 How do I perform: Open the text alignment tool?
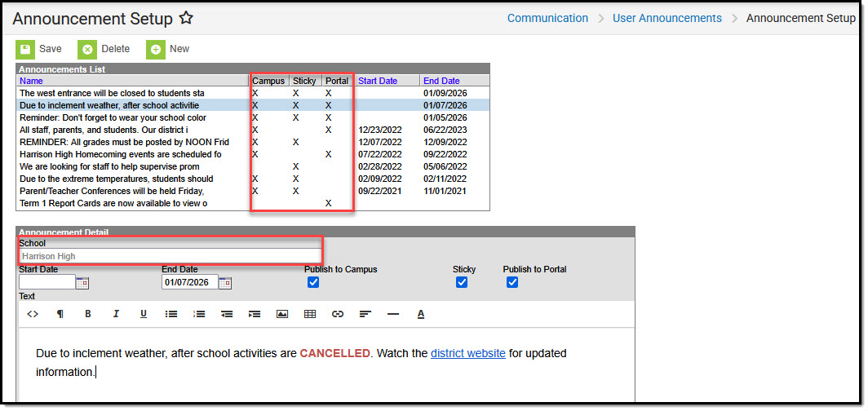click(x=365, y=314)
